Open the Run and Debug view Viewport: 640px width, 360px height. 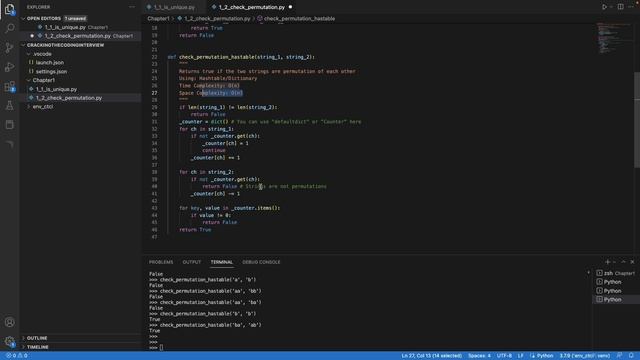click(x=9, y=67)
